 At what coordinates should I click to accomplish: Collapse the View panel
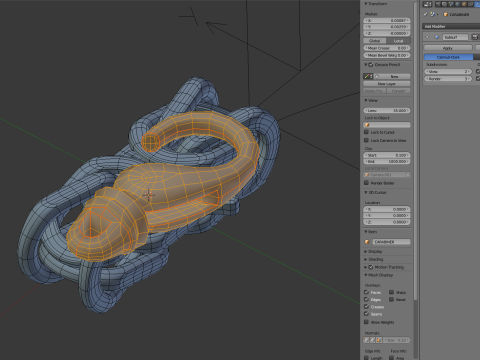click(x=366, y=100)
